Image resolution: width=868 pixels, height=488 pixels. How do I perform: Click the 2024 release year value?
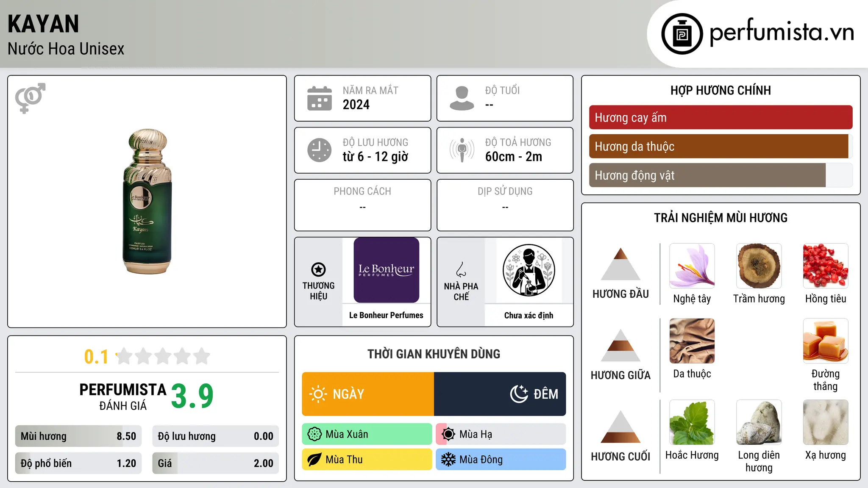click(x=356, y=105)
